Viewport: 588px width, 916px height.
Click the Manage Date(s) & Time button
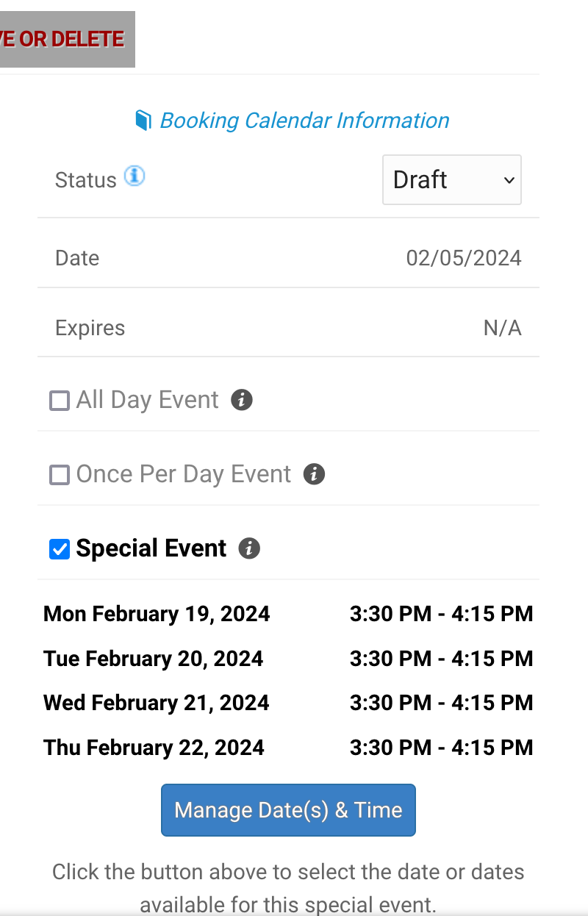pyautogui.click(x=288, y=810)
